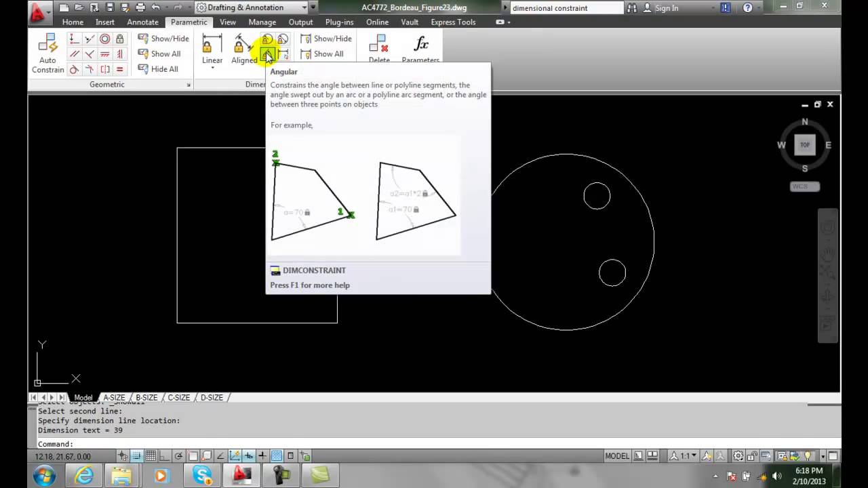Switch to the Annotate ribbon tab
The height and width of the screenshot is (488, 868).
pos(142,22)
